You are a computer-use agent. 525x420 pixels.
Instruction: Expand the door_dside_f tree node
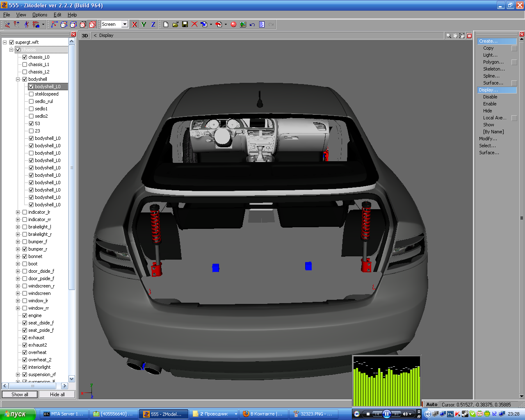point(18,271)
